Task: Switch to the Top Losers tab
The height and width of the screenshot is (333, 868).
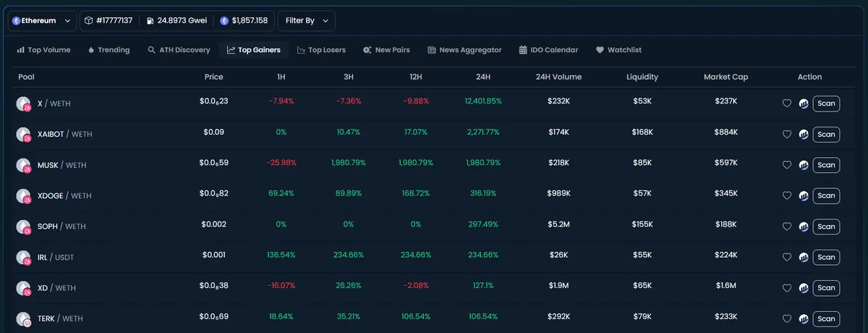Action: point(321,50)
